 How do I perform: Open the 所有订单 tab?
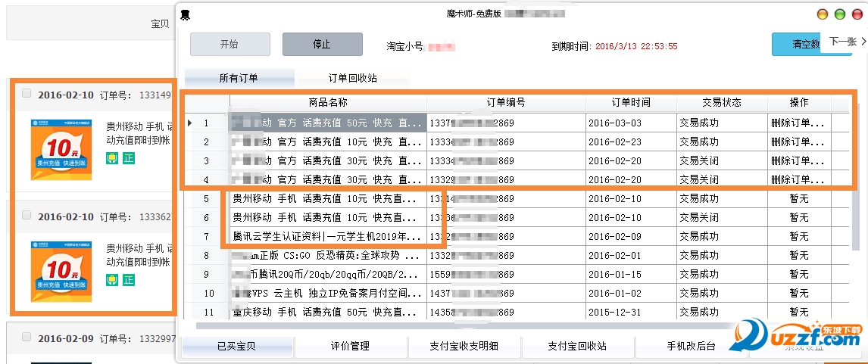click(x=239, y=78)
